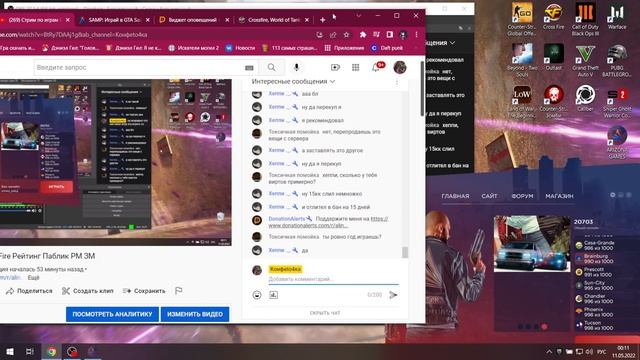The width and height of the screenshot is (640, 360).
Task: Send the chat message arrow
Action: tap(393, 295)
